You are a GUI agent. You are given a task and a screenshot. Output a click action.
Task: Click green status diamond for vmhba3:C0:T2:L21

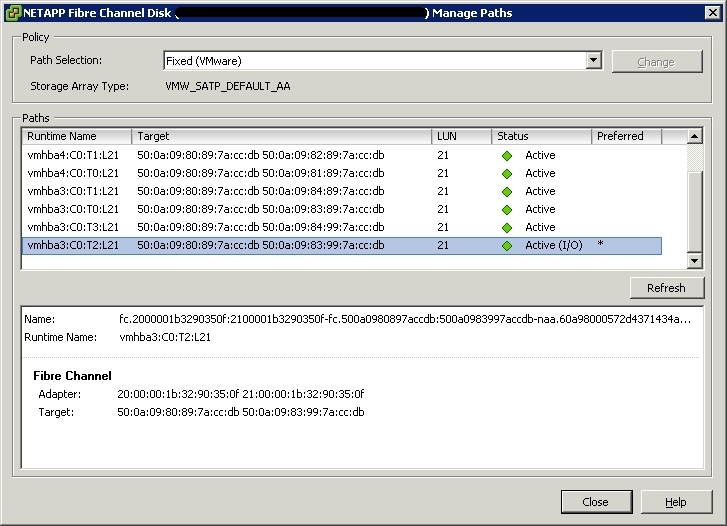tap(507, 246)
